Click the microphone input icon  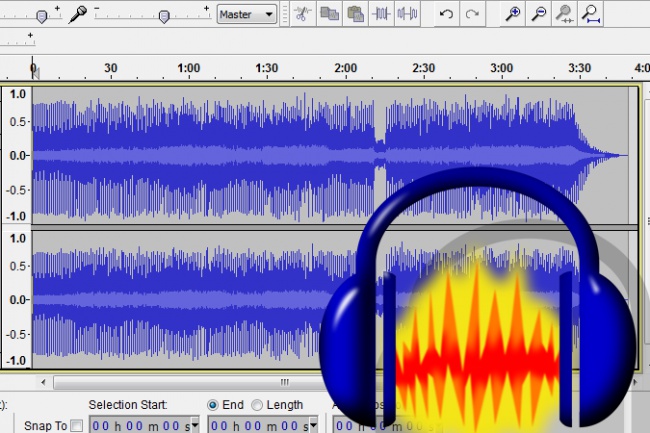(78, 14)
